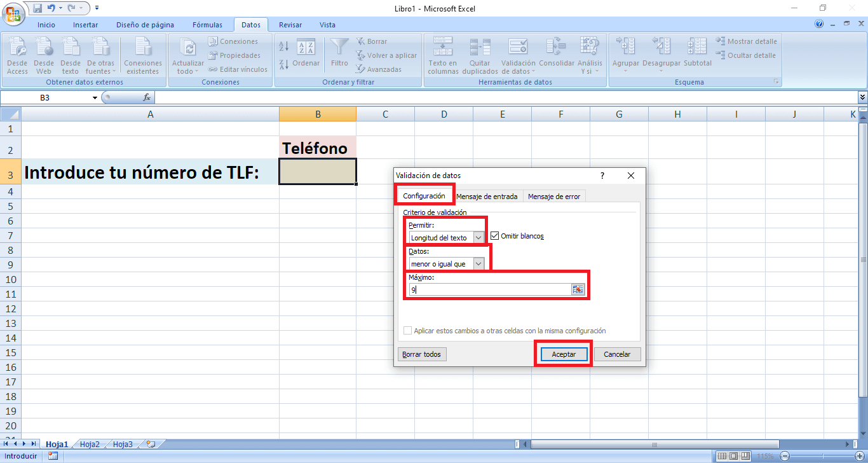Click Actualizar todo icon

(x=188, y=56)
